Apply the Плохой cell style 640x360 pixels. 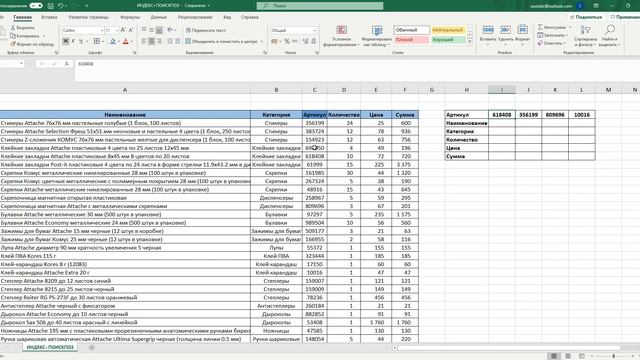pyautogui.click(x=411, y=40)
